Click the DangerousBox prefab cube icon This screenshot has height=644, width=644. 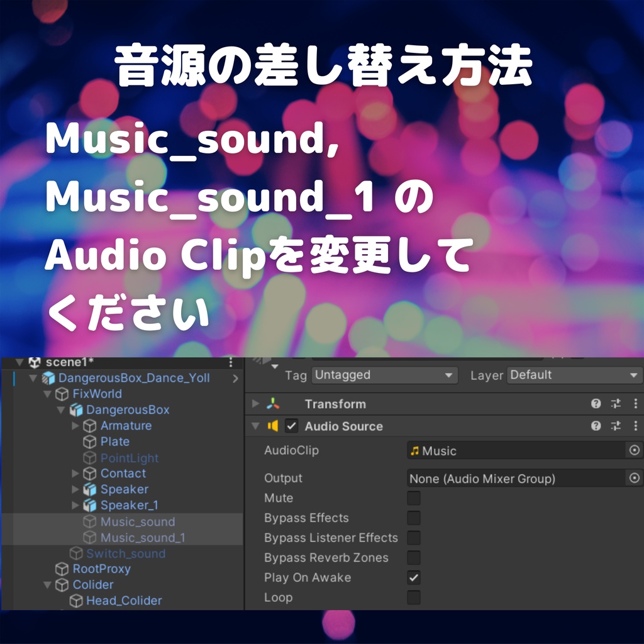[x=75, y=410]
